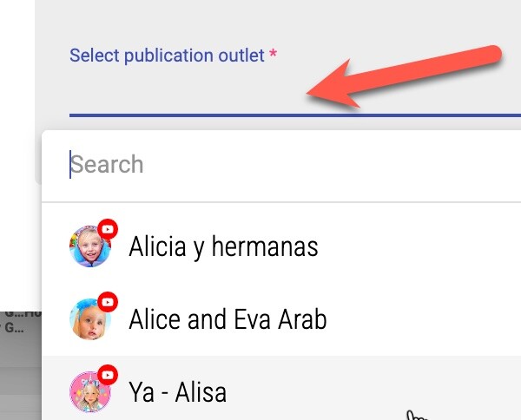The image size is (521, 420).
Task: Click truncated 'G...Ho' title behind dropdown
Action: (x=21, y=313)
